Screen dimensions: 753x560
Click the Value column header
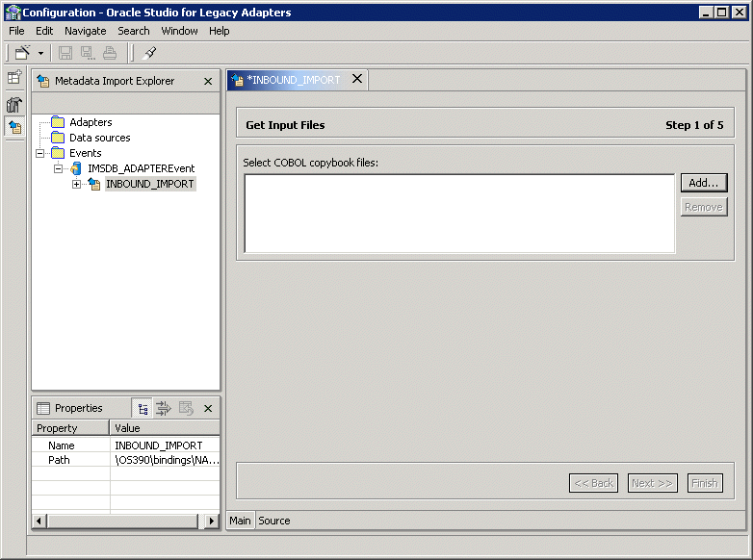[x=165, y=427]
